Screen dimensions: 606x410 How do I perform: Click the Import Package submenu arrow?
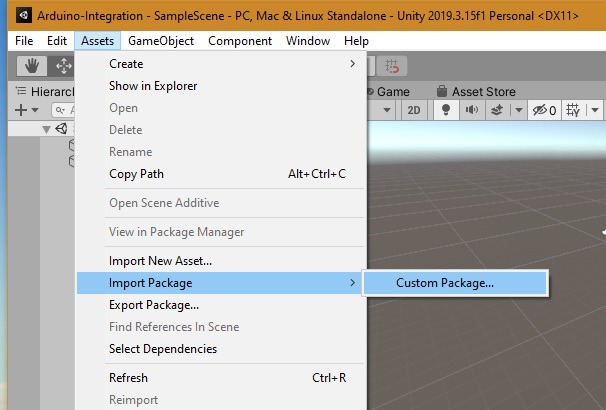click(352, 283)
